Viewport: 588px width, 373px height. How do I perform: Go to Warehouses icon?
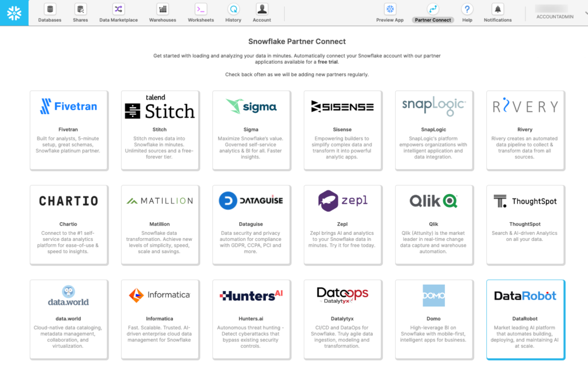163,9
